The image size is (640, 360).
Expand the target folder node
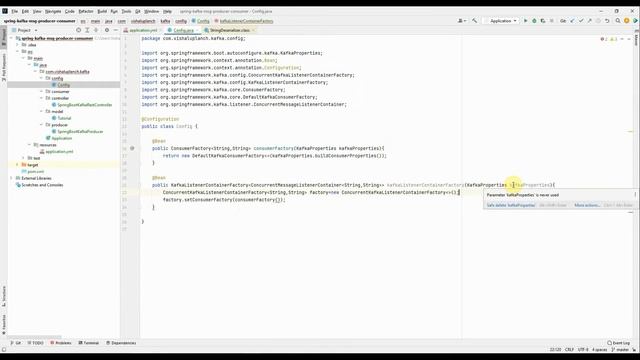[x=18, y=165]
